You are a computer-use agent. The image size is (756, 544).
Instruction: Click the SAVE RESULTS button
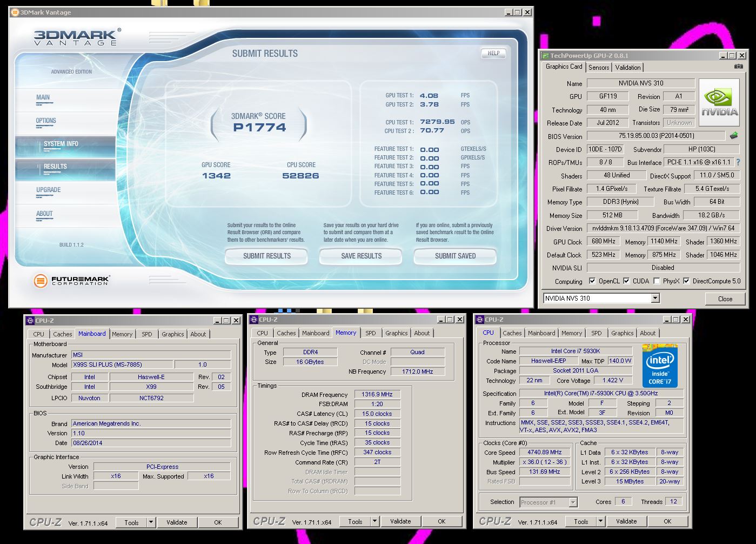tap(361, 256)
